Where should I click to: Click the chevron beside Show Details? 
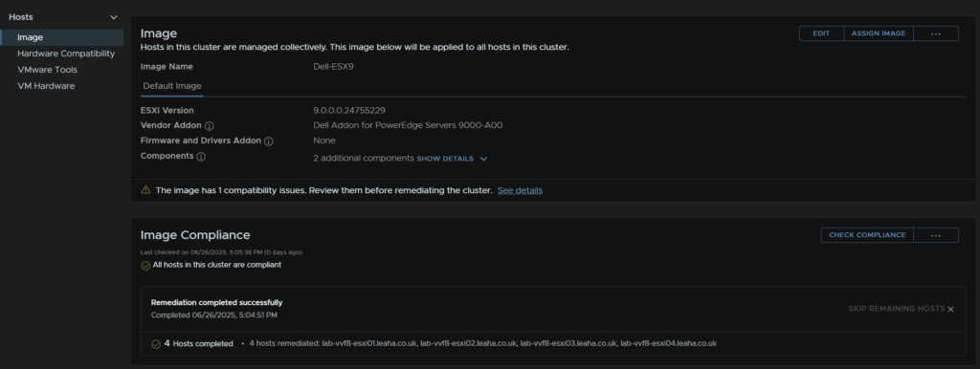483,159
